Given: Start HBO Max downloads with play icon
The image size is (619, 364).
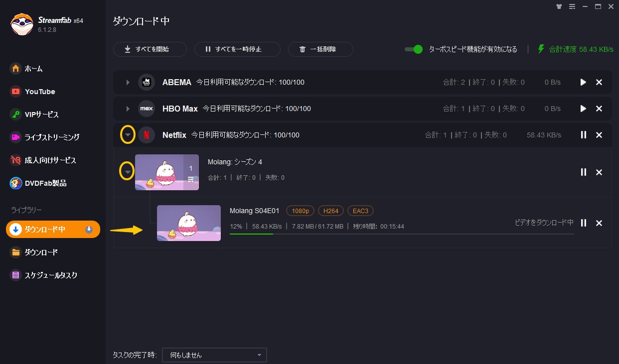Looking at the screenshot, I should coord(583,109).
